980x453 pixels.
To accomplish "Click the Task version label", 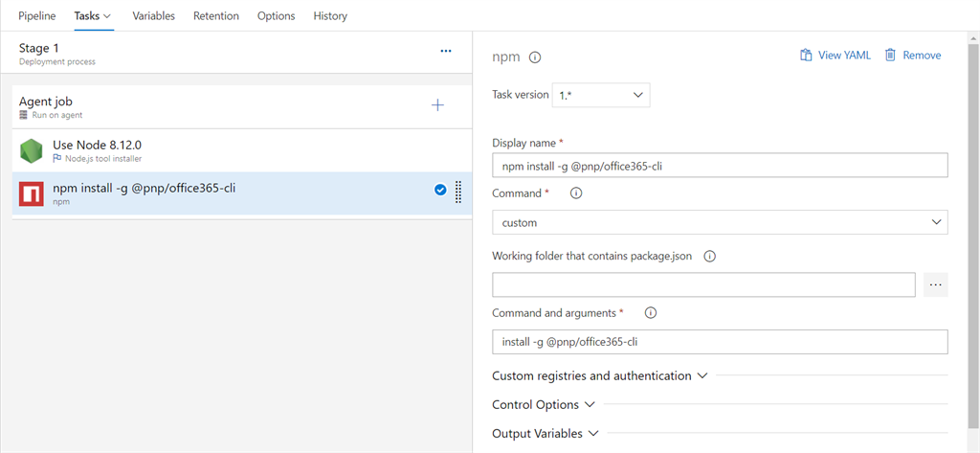I will (520, 95).
